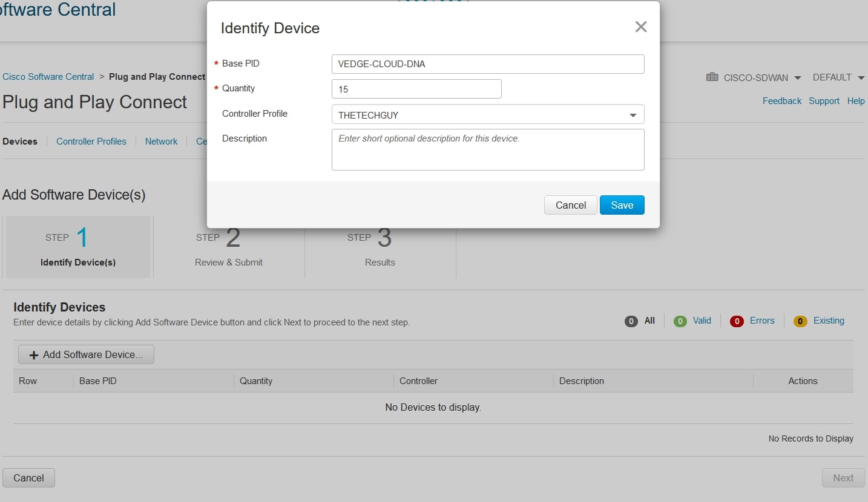Click the Quantity input field

[x=416, y=89]
